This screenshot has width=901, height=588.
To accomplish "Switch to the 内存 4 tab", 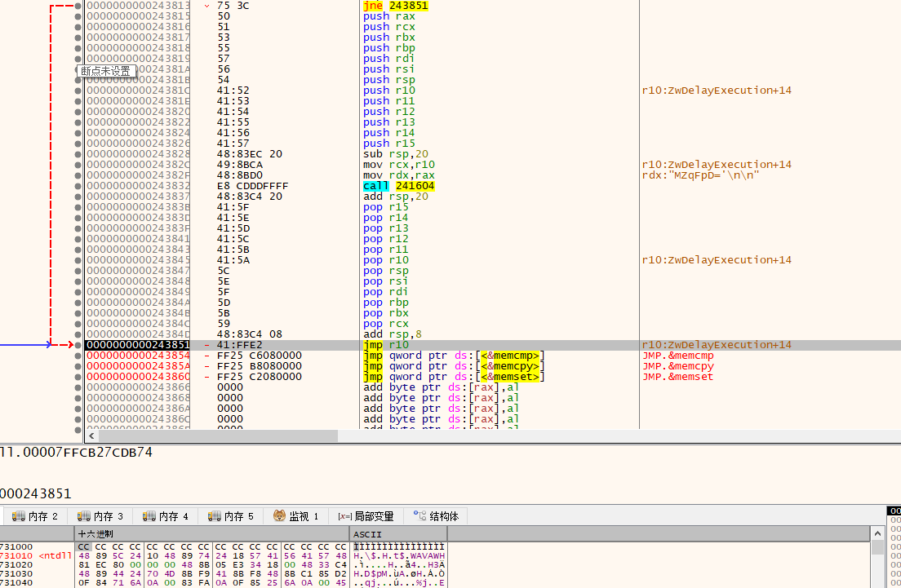I will [x=168, y=516].
